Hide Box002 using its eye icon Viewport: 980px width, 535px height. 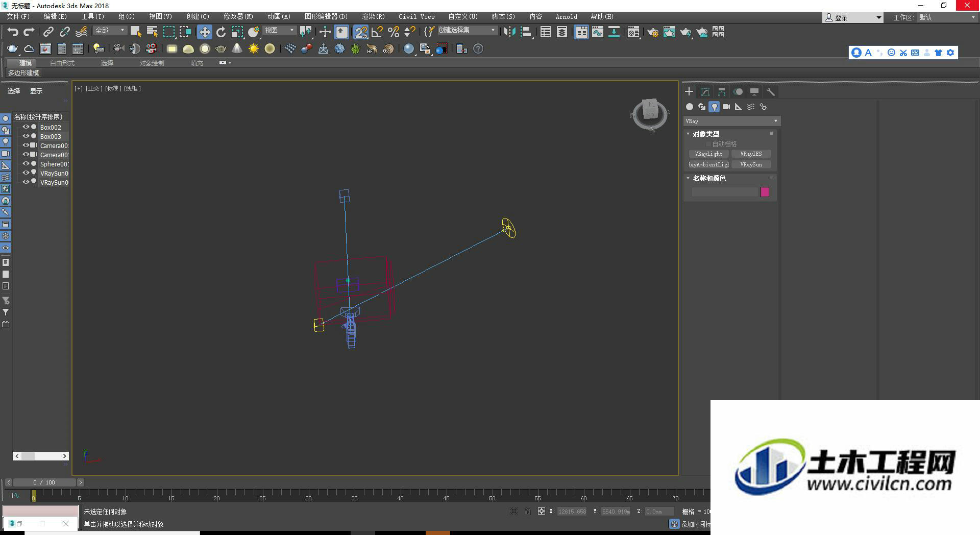pyautogui.click(x=26, y=127)
